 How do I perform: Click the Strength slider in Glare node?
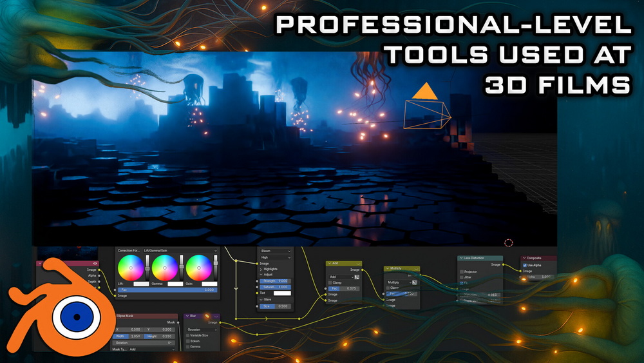pos(275,280)
